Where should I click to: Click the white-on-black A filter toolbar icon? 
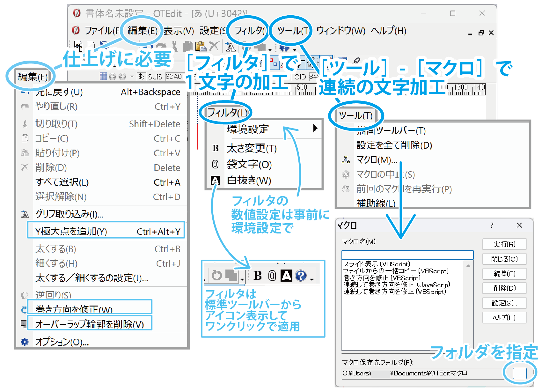pos(286,276)
